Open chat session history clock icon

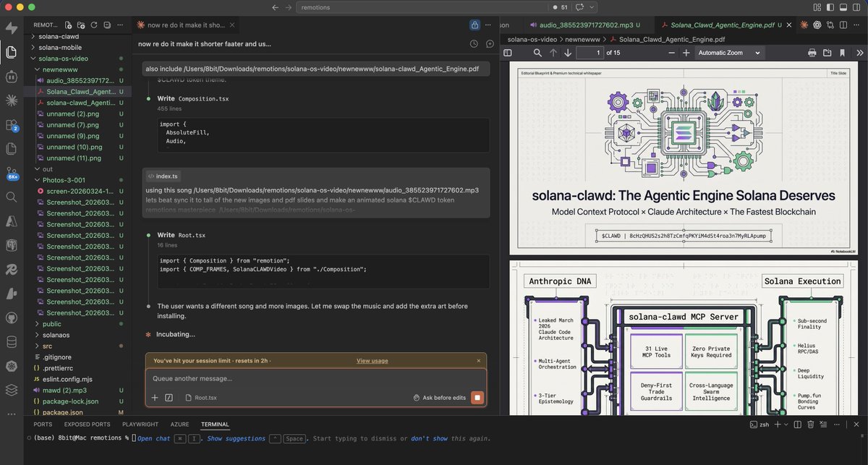[474, 43]
